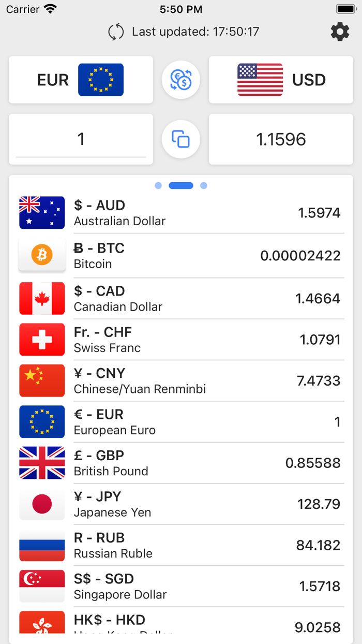Tap the Swiss flag in the CHF row
This screenshot has height=644, width=362.
coord(41,340)
